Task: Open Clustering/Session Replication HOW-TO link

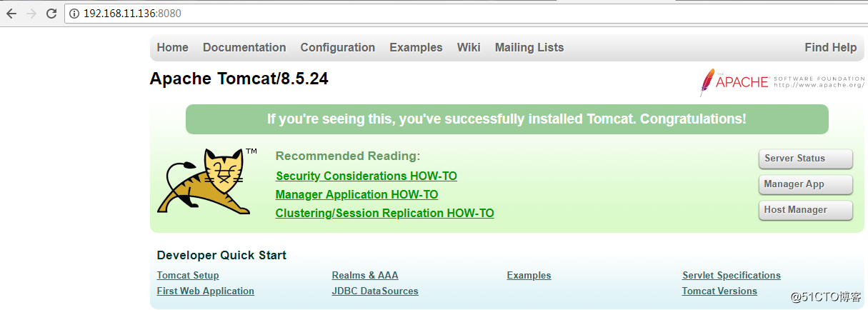Action: tap(384, 214)
